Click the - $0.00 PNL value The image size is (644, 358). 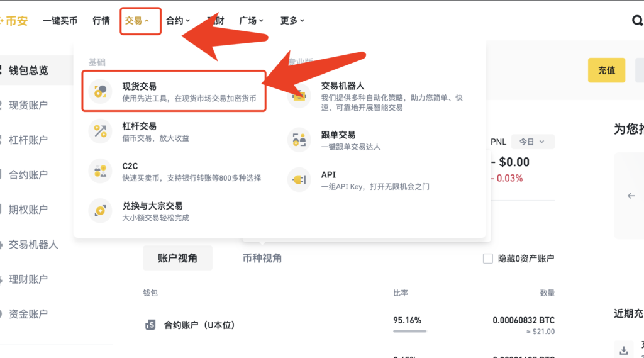(x=510, y=162)
